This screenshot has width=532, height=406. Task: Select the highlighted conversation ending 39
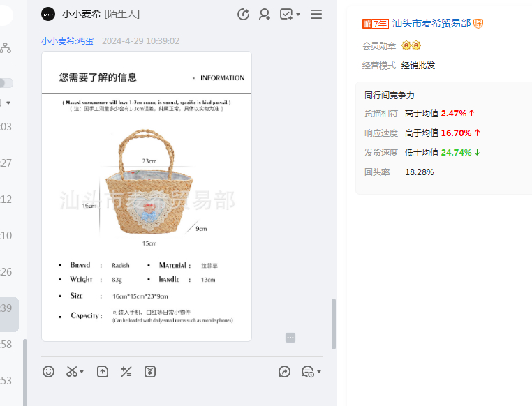click(x=9, y=315)
